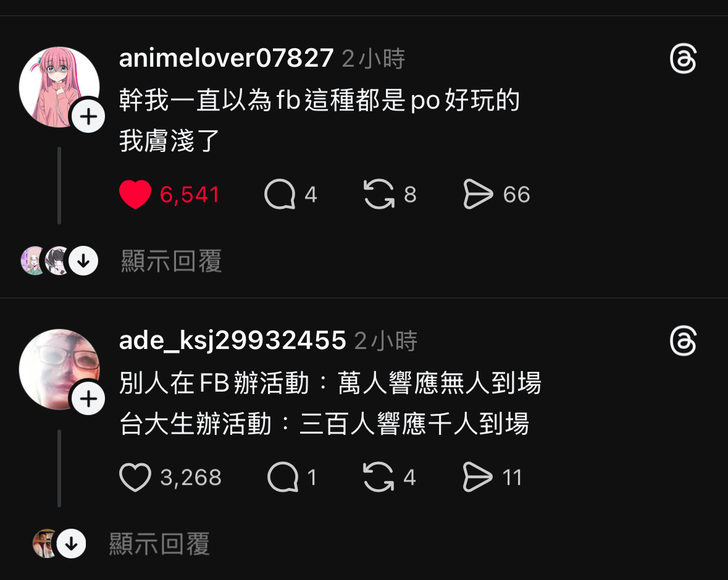Viewport: 728px width, 580px height.
Task: Repost animelover07827's post with 8 reposts
Action: (x=379, y=194)
